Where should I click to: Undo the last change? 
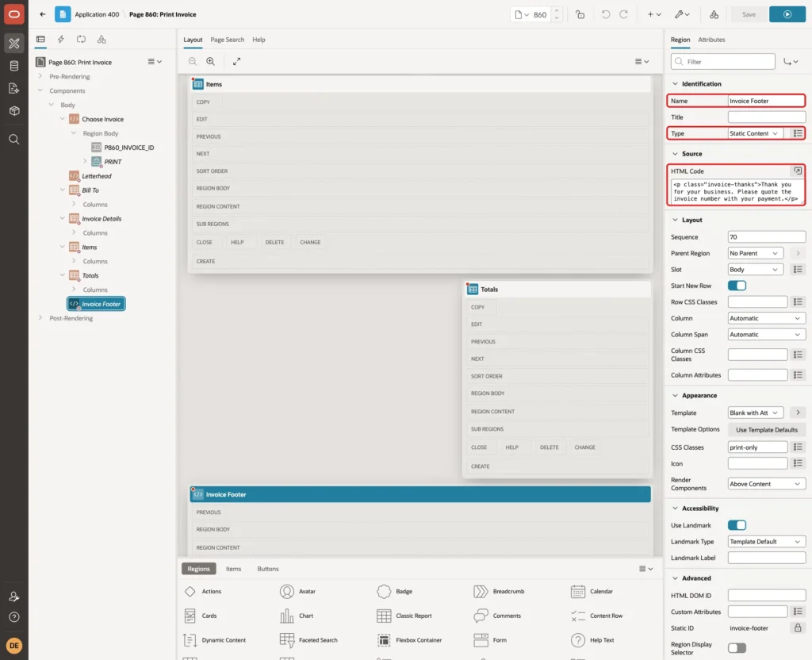[x=605, y=14]
